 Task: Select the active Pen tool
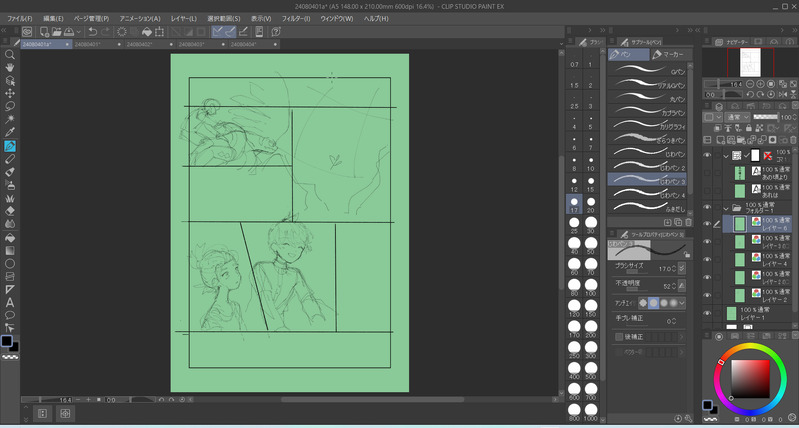click(x=10, y=146)
